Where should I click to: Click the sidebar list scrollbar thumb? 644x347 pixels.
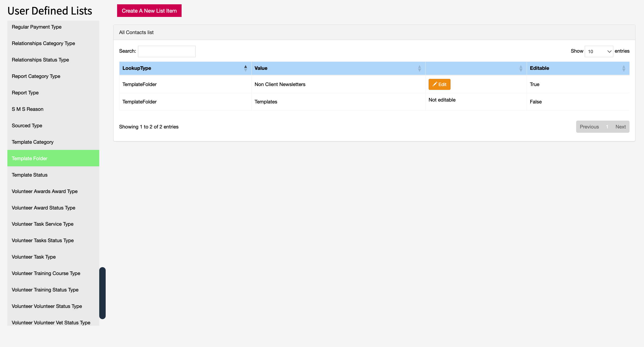pyautogui.click(x=102, y=293)
